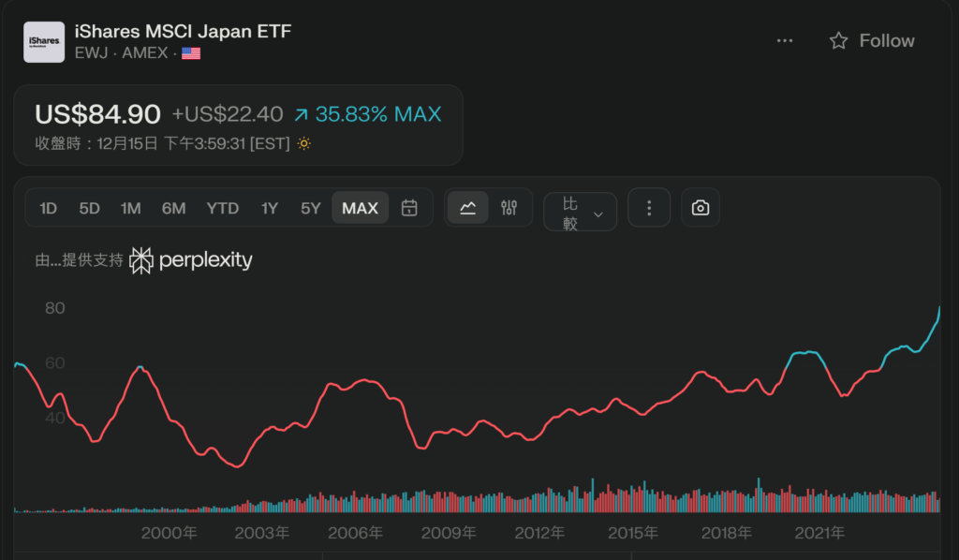959x560 pixels.
Task: Select the YTD time range
Action: [x=223, y=208]
